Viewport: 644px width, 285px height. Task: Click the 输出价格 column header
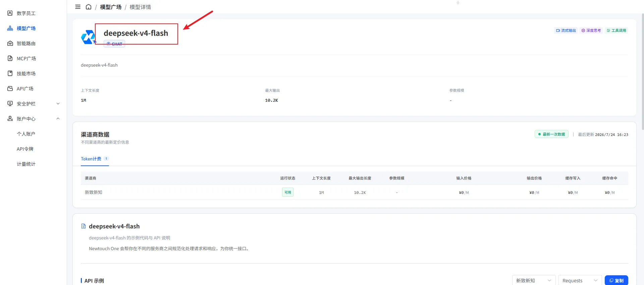tap(534, 178)
